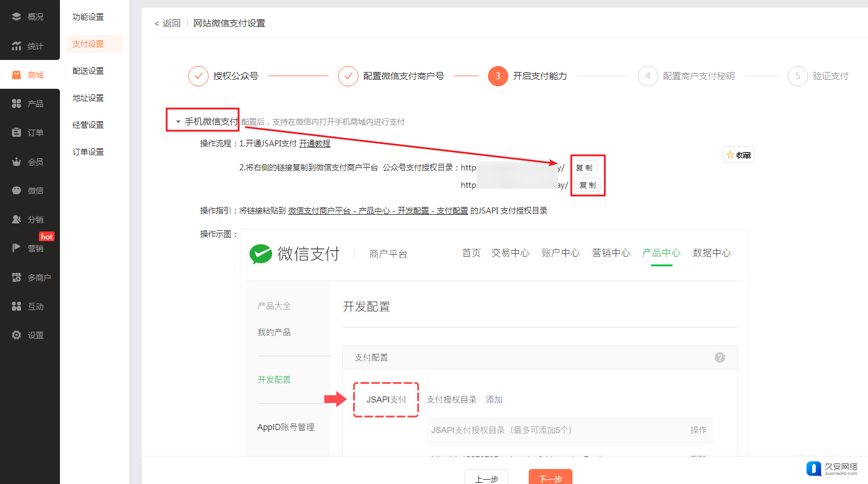868x484 pixels.
Task: Collapse the 手机微信支付 section triangle
Action: pyautogui.click(x=178, y=122)
